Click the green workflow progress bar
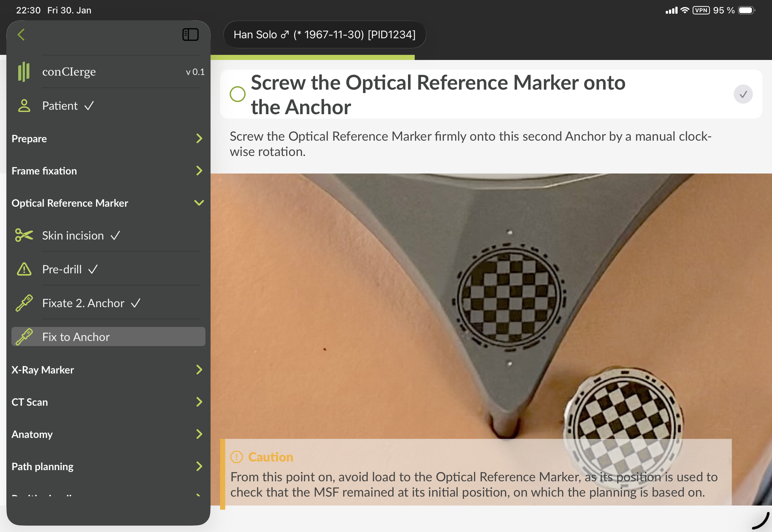 (313, 57)
